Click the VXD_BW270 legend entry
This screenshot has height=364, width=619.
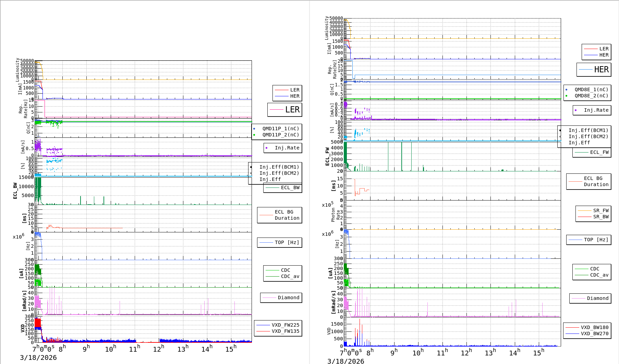pyautogui.click(x=594, y=333)
